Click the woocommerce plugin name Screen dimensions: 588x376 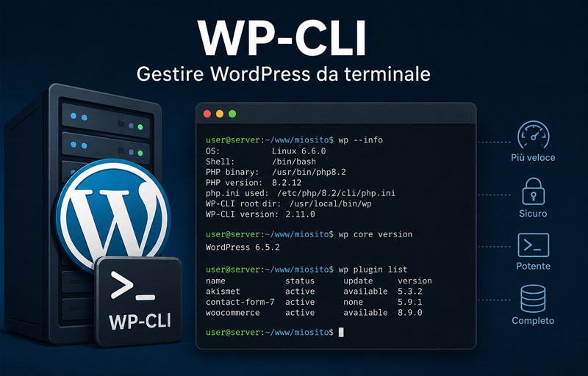tap(232, 313)
